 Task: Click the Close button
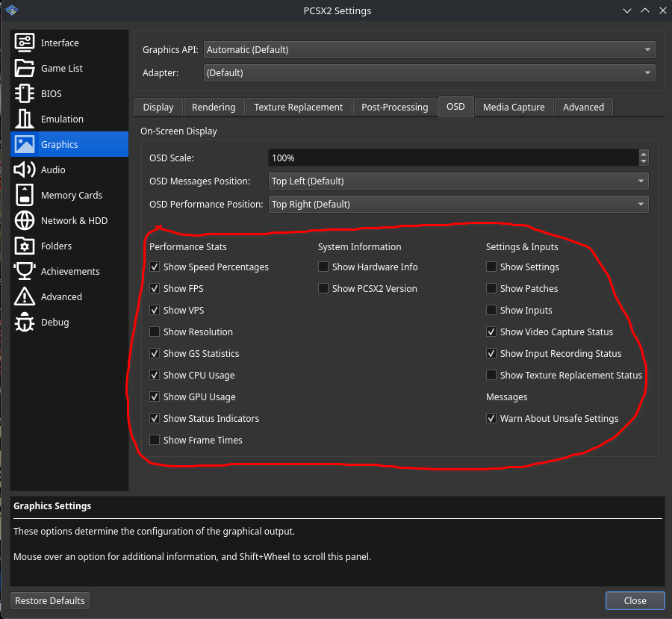(x=635, y=600)
